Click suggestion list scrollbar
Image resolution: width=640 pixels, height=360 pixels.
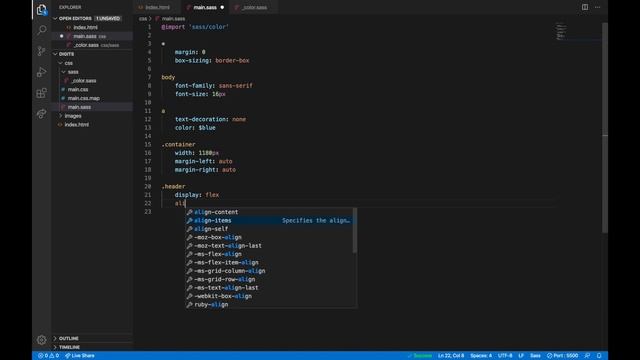pyautogui.click(x=355, y=231)
